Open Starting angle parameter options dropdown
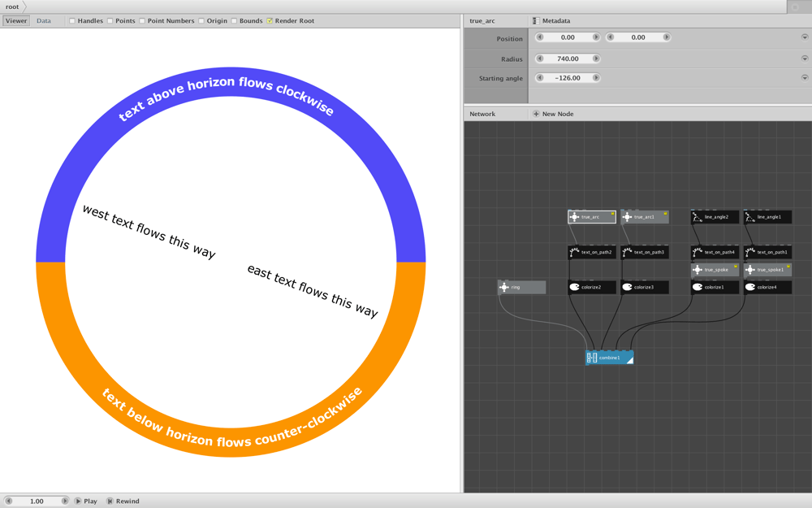812x508 pixels. pos(805,78)
